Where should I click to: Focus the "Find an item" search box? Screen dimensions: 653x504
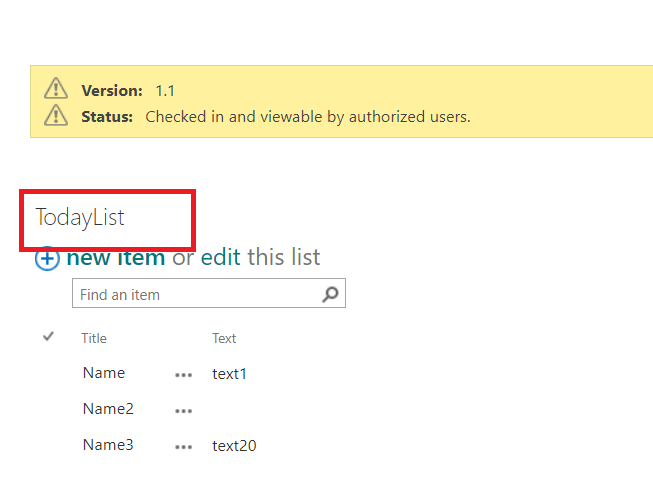click(x=195, y=294)
